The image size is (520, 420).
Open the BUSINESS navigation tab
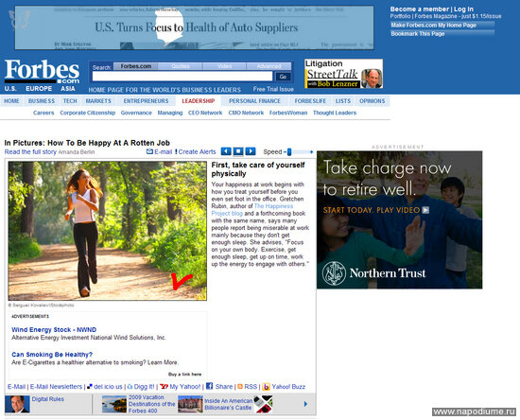point(42,101)
